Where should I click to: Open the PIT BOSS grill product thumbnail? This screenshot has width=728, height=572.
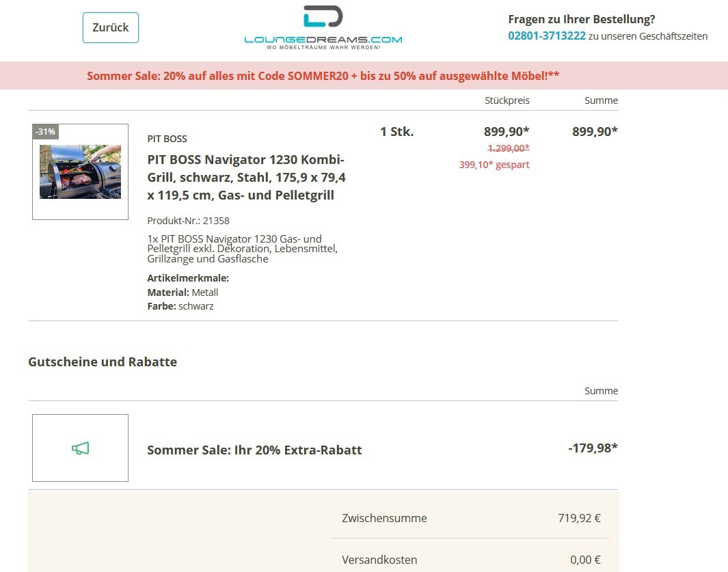[81, 172]
